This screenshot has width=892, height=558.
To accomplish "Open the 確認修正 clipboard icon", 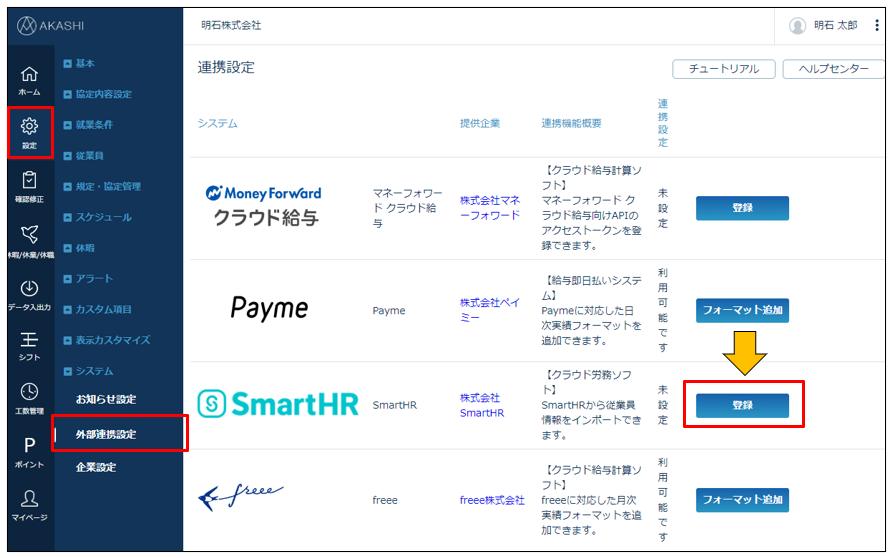I will click(29, 184).
